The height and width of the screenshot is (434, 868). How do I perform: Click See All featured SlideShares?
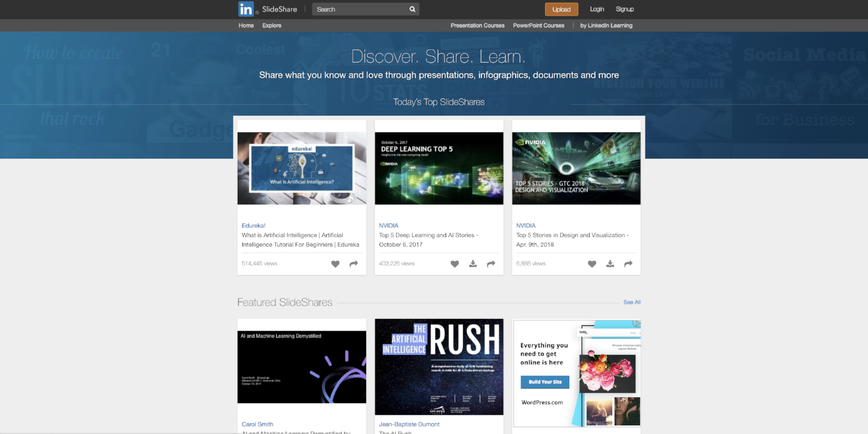632,302
